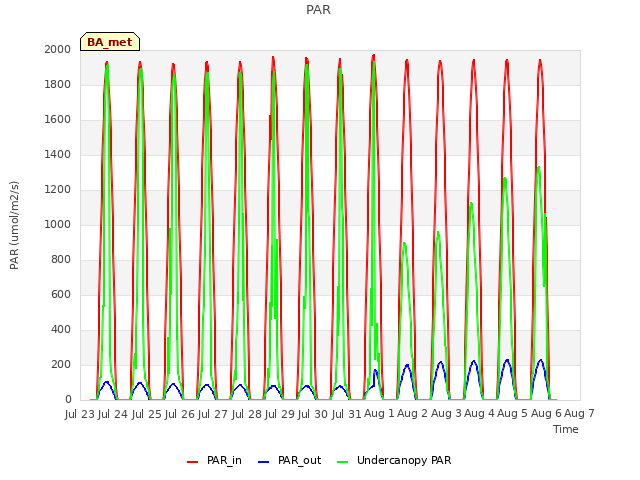The height and width of the screenshot is (480, 640).
Task: Click the Jul 30 x-axis tick label
Action: (313, 414)
